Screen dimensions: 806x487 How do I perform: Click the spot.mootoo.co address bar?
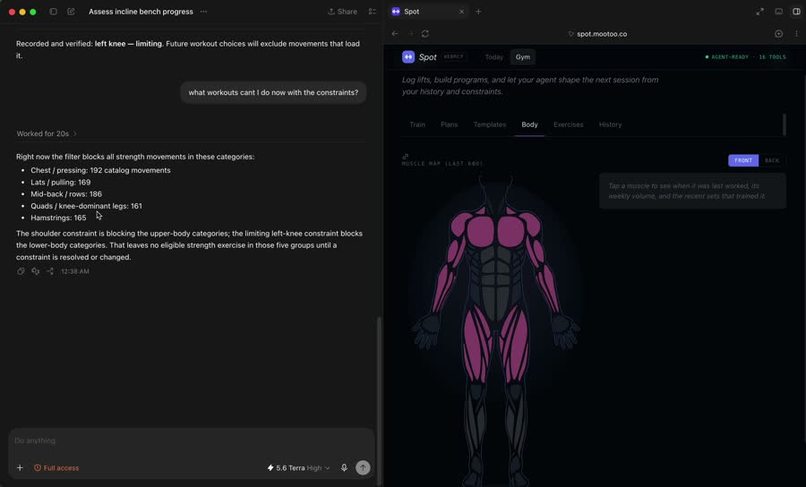pos(597,34)
